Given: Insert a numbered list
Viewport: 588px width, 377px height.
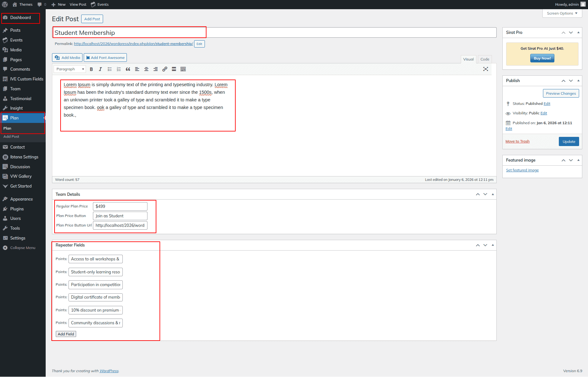Looking at the screenshot, I should pyautogui.click(x=119, y=69).
